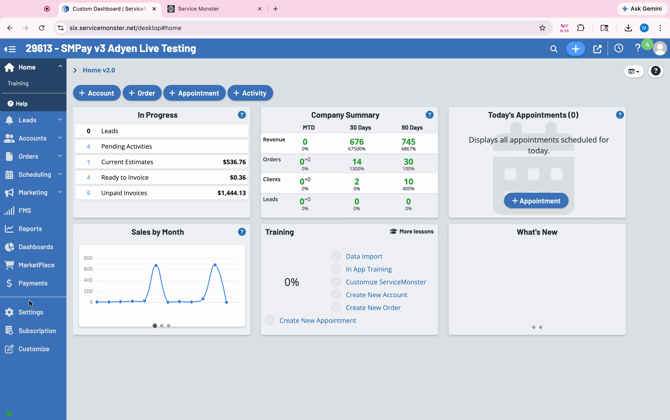Switch to the Service Monster browser tab
This screenshot has height=420, width=670.
click(x=214, y=9)
